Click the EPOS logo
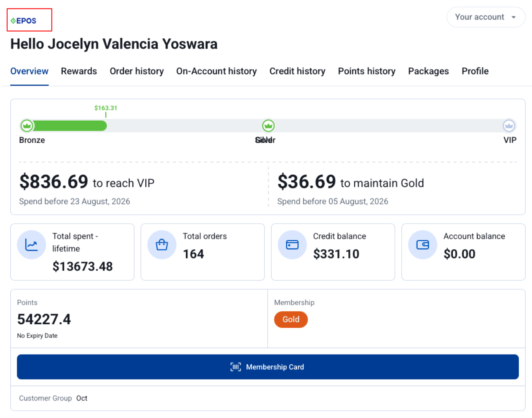 (23, 20)
